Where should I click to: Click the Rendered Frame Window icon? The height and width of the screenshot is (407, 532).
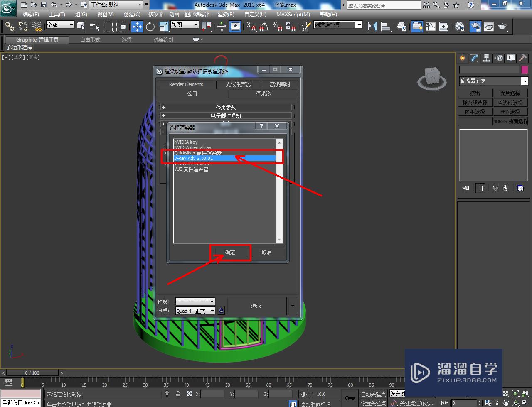pos(489,27)
